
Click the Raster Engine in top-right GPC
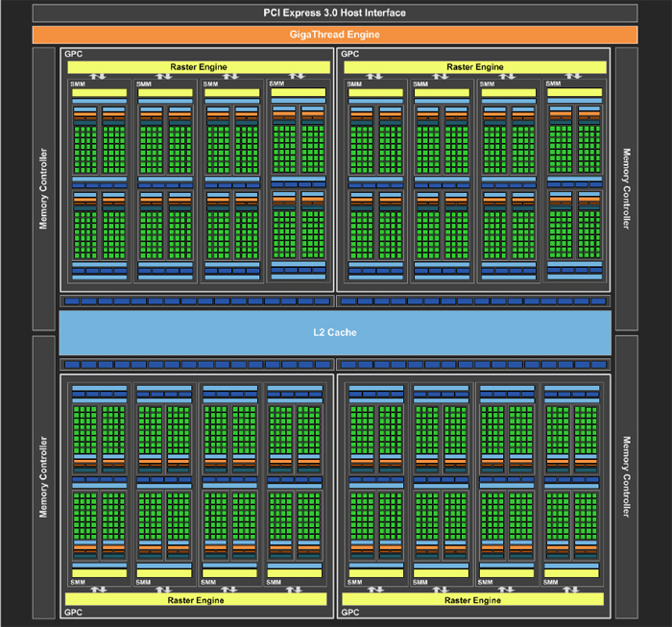[x=475, y=67]
